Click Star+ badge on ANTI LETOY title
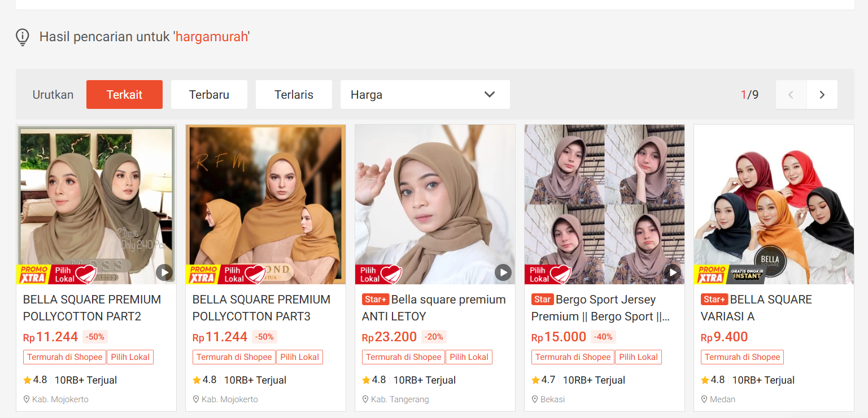868x418 pixels. 376,300
